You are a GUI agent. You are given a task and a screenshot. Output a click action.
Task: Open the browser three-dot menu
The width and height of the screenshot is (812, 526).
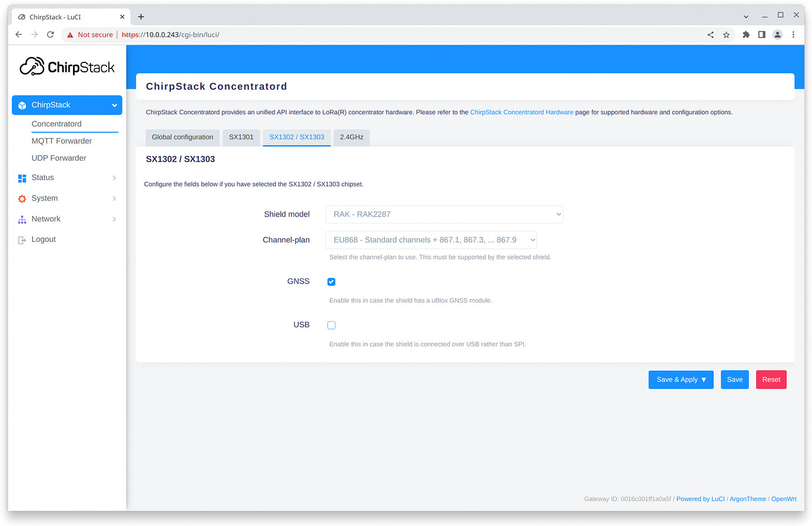[x=793, y=35]
